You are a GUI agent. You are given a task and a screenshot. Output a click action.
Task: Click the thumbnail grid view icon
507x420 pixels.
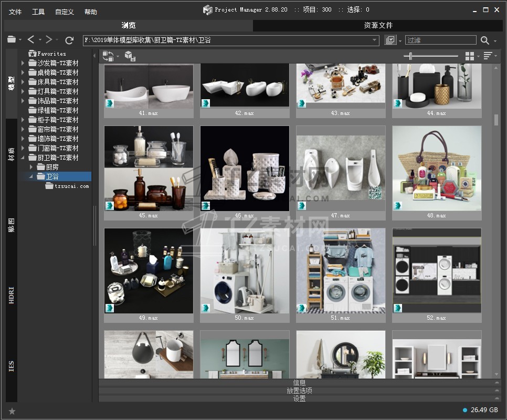(x=470, y=56)
